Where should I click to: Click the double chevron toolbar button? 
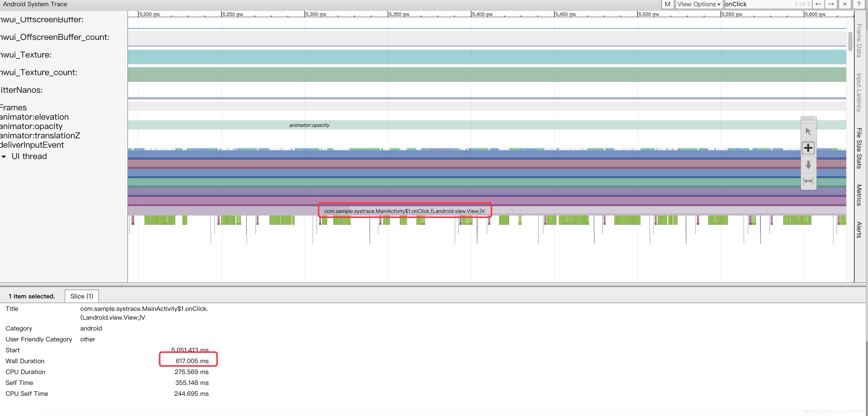pyautogui.click(x=844, y=4)
